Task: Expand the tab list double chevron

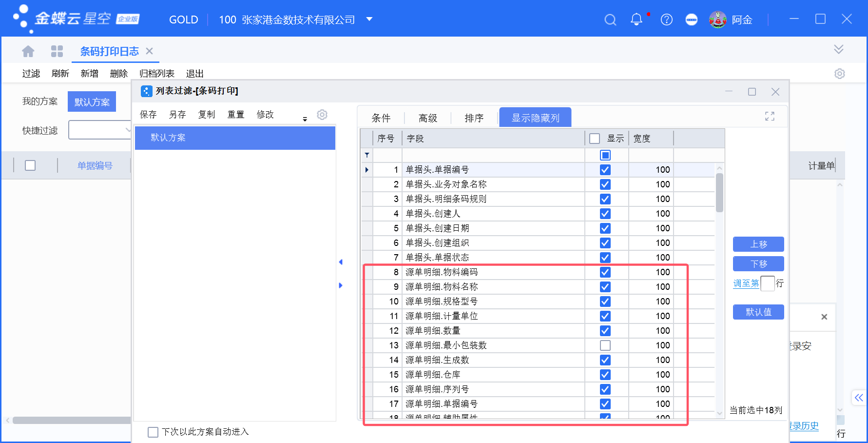Action: [x=838, y=49]
